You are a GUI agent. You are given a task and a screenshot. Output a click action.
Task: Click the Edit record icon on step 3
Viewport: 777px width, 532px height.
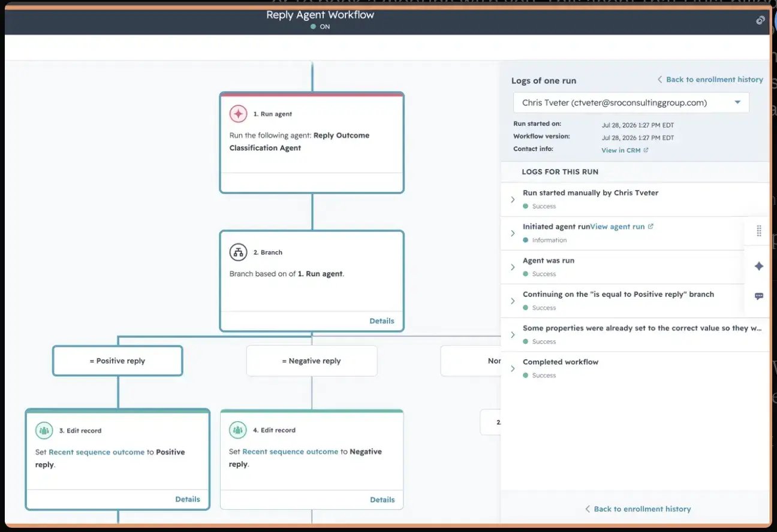point(44,430)
